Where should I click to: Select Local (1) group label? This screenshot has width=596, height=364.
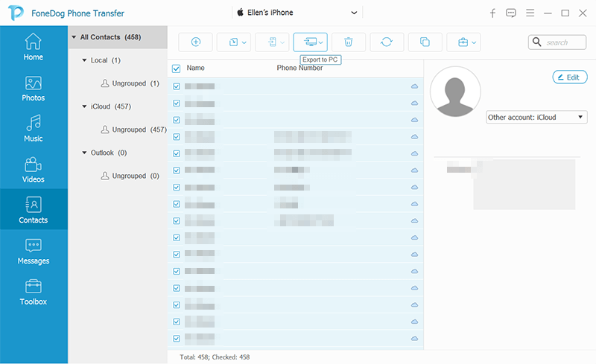point(105,60)
